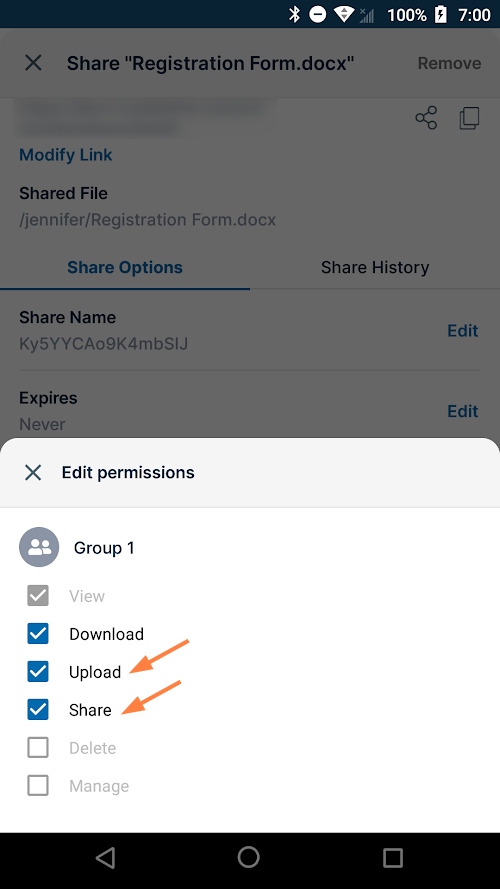Tap the share link icon
Viewport: 500px width, 889px height.
point(426,118)
